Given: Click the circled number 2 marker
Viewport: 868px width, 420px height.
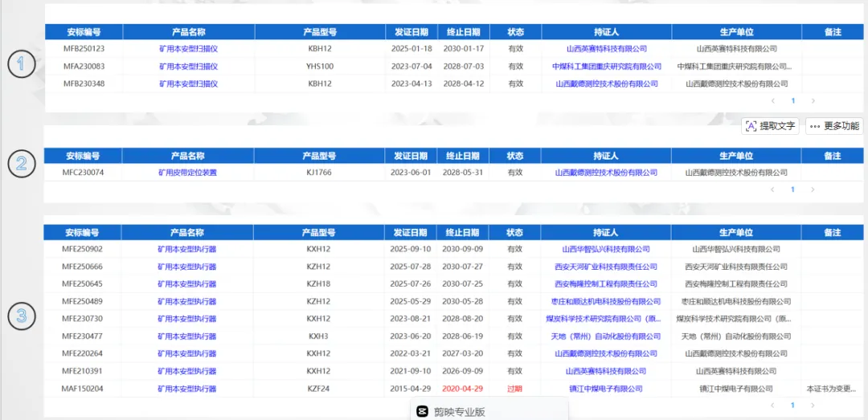Looking at the screenshot, I should pos(22,163).
